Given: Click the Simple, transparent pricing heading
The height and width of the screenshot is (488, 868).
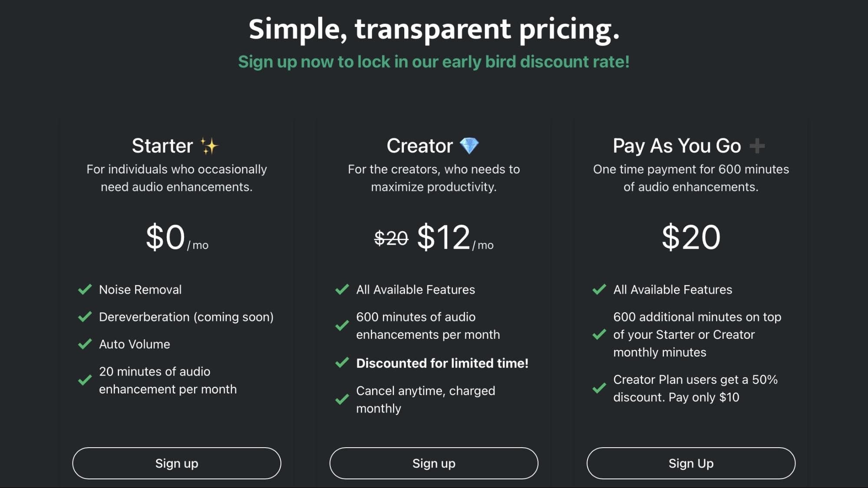Looking at the screenshot, I should (x=434, y=29).
